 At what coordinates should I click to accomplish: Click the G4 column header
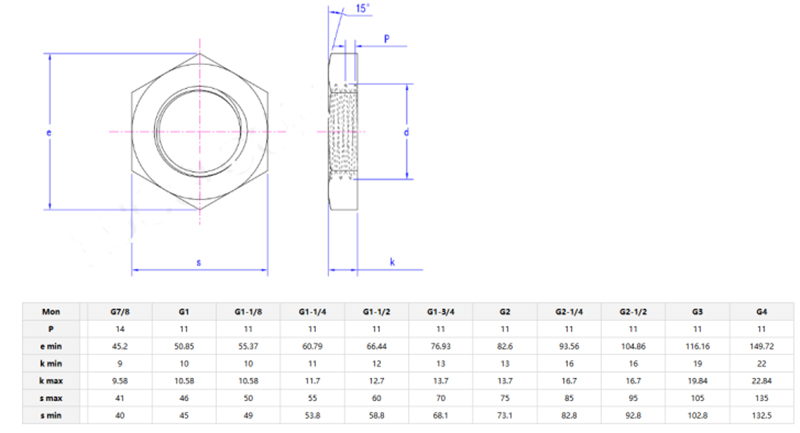coord(762,311)
